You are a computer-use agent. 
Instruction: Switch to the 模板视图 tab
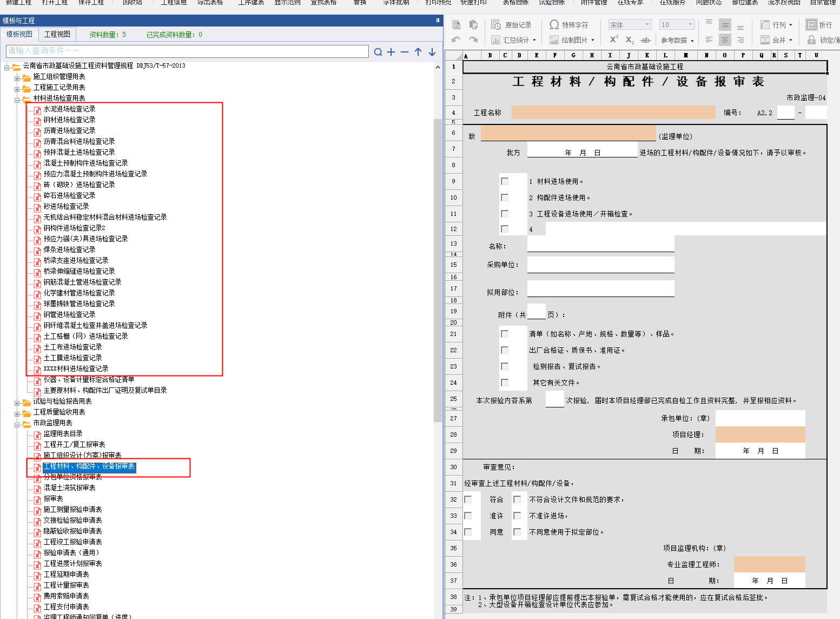point(19,34)
